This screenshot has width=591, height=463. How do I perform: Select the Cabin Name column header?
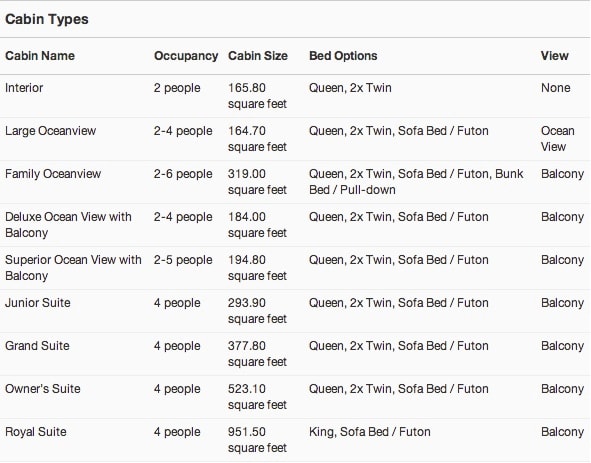[x=40, y=56]
